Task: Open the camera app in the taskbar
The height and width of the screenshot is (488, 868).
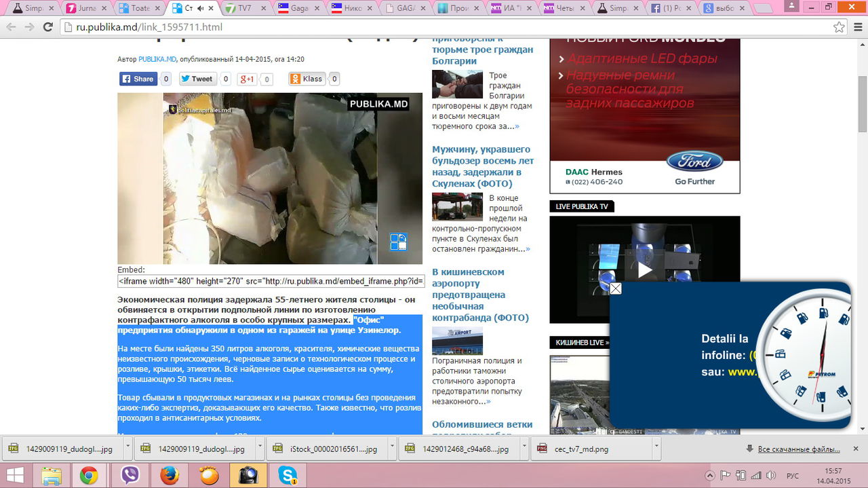Action: (x=248, y=476)
